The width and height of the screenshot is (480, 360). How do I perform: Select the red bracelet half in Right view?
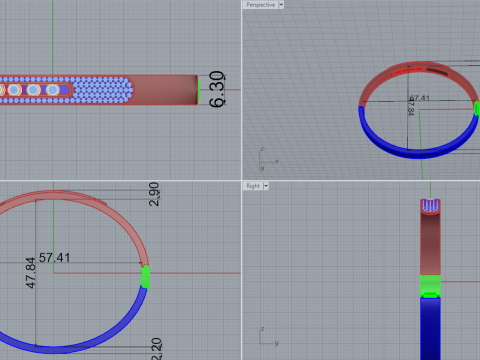point(430,243)
